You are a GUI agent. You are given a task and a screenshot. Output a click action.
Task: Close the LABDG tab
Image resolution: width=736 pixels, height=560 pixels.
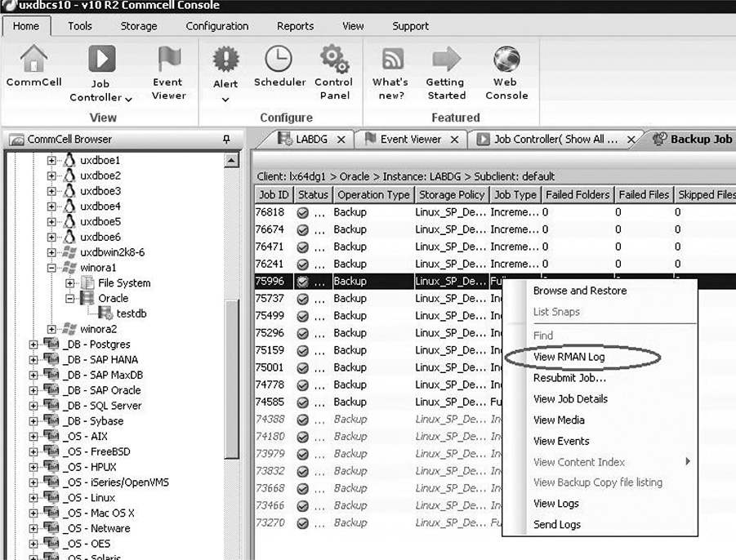pyautogui.click(x=341, y=140)
